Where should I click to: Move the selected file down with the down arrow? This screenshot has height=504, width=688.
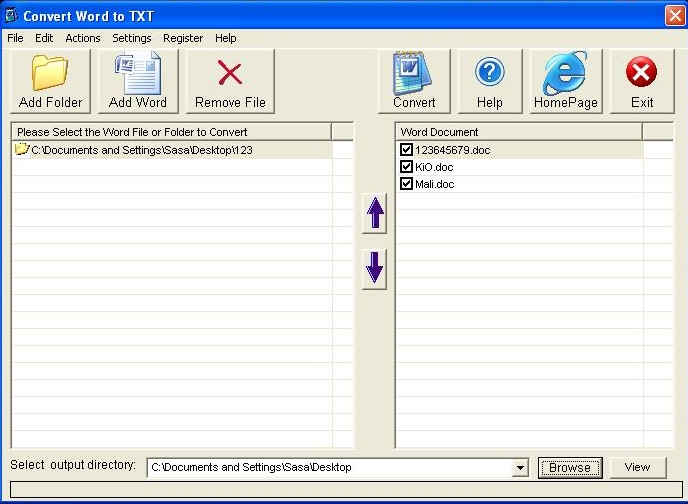click(375, 269)
